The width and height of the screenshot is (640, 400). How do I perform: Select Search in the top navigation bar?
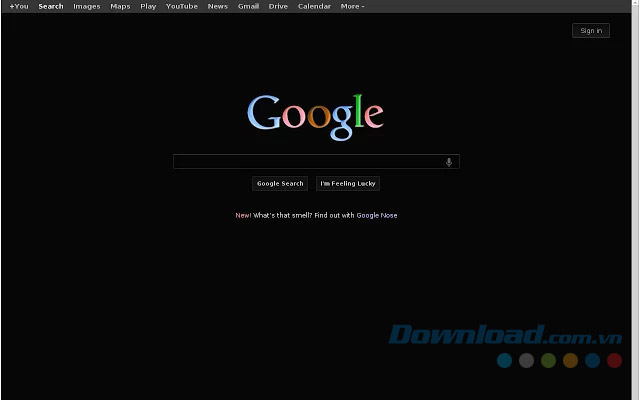[51, 6]
